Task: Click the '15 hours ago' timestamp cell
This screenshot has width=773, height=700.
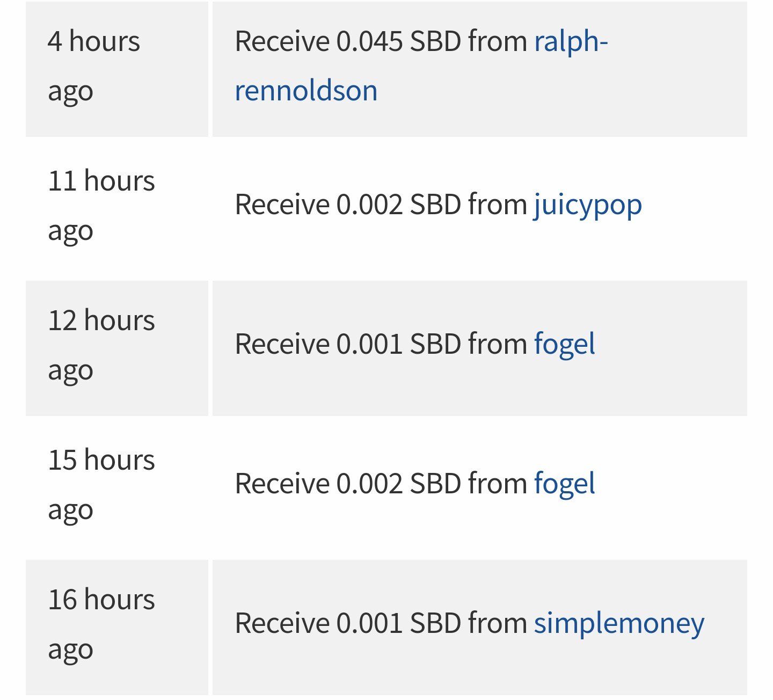Action: (x=117, y=488)
